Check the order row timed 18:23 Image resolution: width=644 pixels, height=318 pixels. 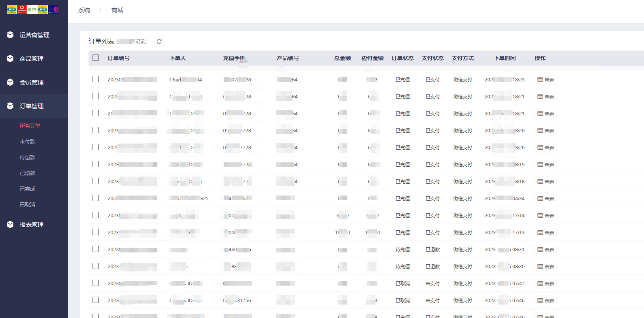pos(96,79)
